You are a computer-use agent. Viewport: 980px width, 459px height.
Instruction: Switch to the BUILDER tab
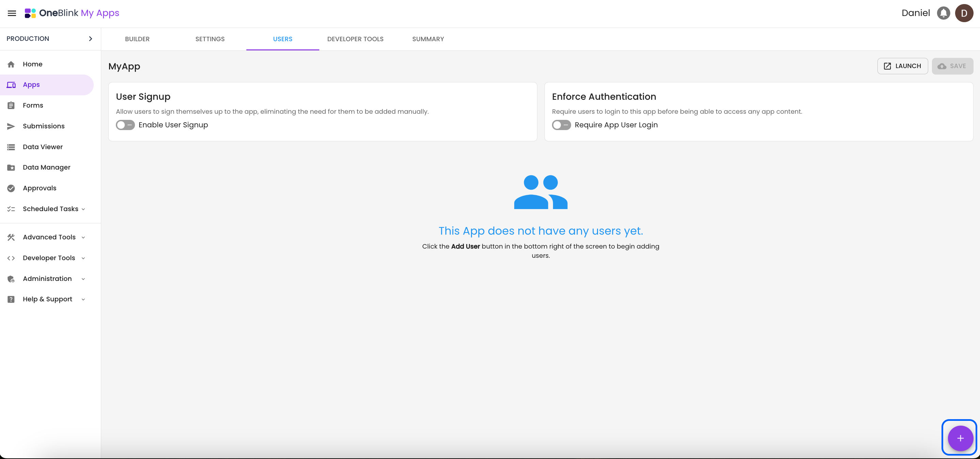click(x=137, y=39)
